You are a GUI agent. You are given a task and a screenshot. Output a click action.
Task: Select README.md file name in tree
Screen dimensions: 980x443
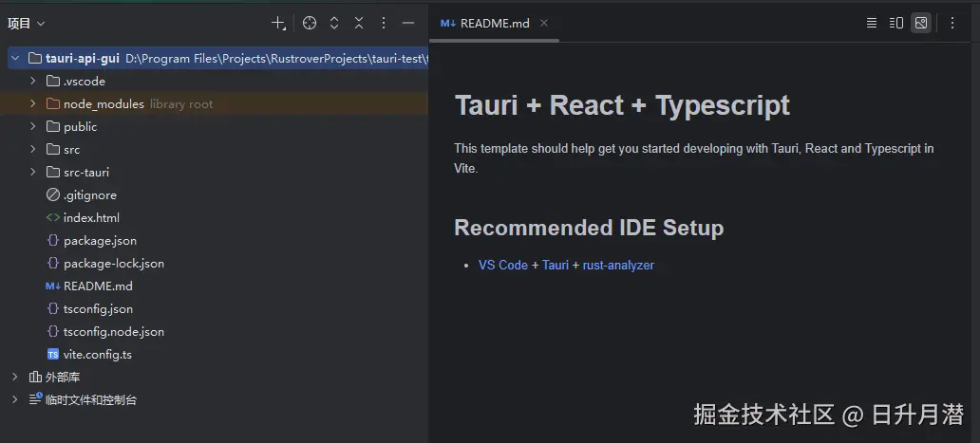click(x=98, y=286)
